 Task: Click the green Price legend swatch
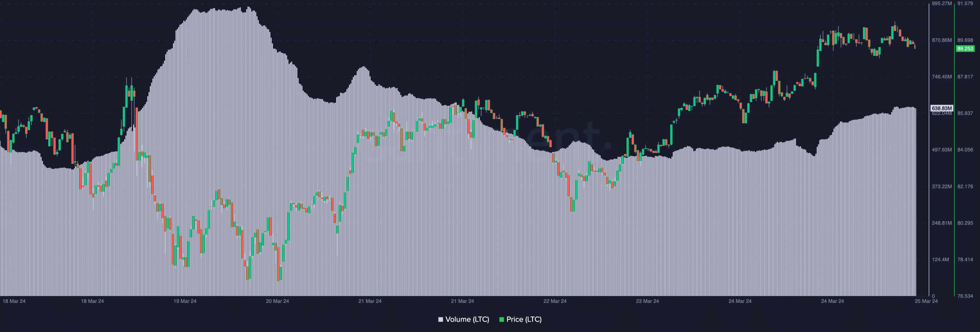point(501,319)
